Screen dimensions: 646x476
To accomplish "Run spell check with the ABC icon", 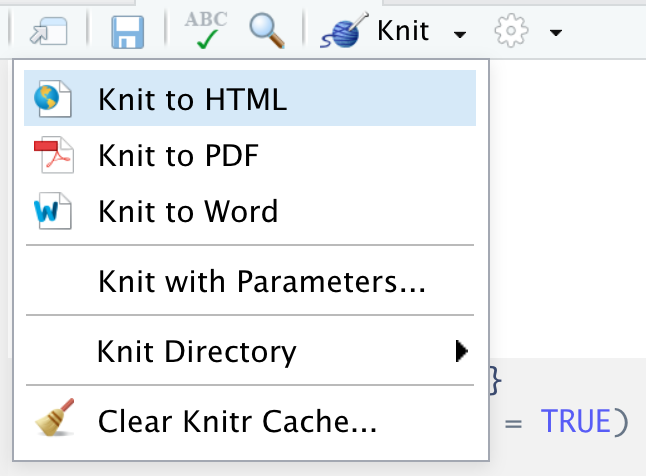I will point(206,30).
